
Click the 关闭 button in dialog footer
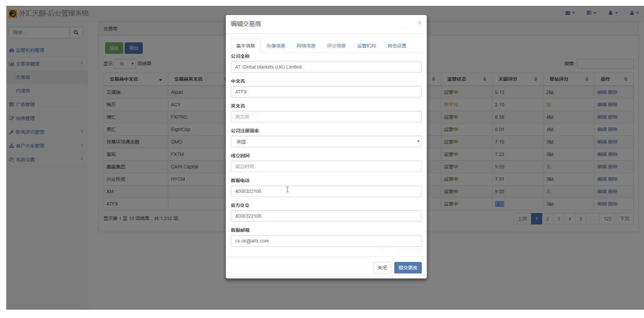[382, 268]
